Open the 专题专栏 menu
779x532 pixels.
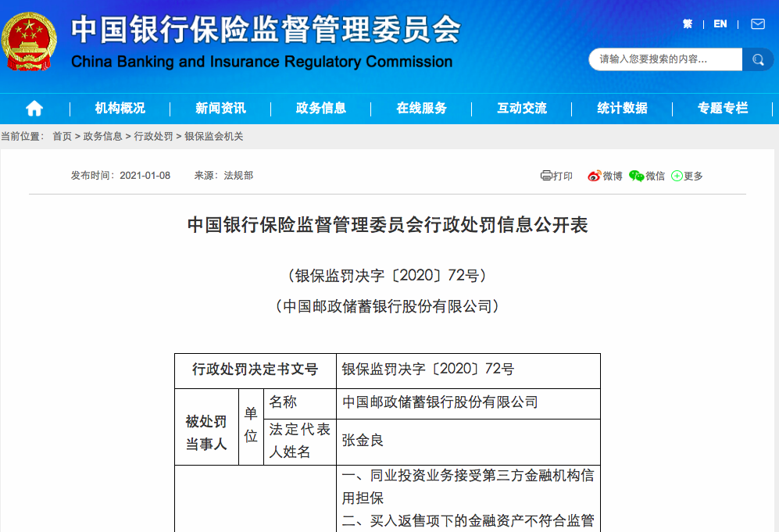click(723, 108)
